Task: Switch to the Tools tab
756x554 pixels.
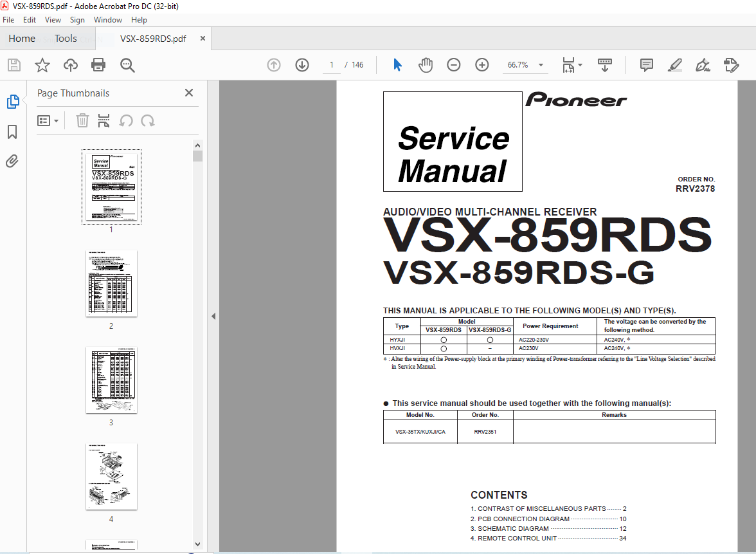Action: click(66, 39)
